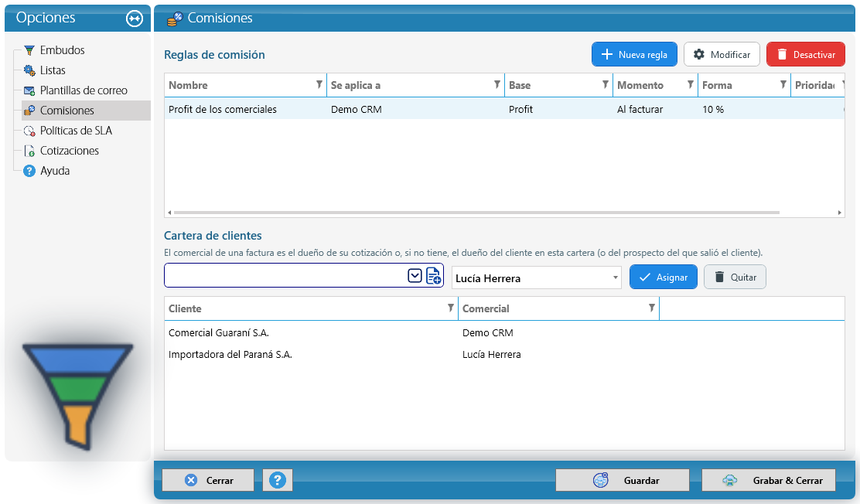Filter the Base column

[x=606, y=84]
